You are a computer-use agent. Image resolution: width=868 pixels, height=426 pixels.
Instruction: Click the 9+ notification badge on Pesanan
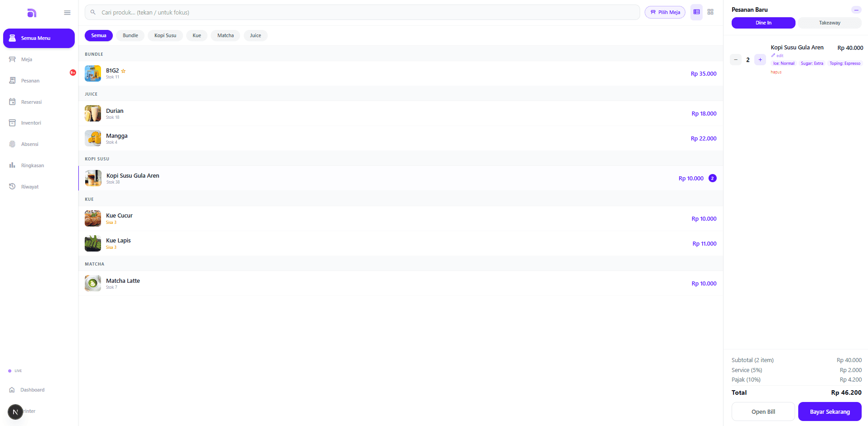point(72,73)
